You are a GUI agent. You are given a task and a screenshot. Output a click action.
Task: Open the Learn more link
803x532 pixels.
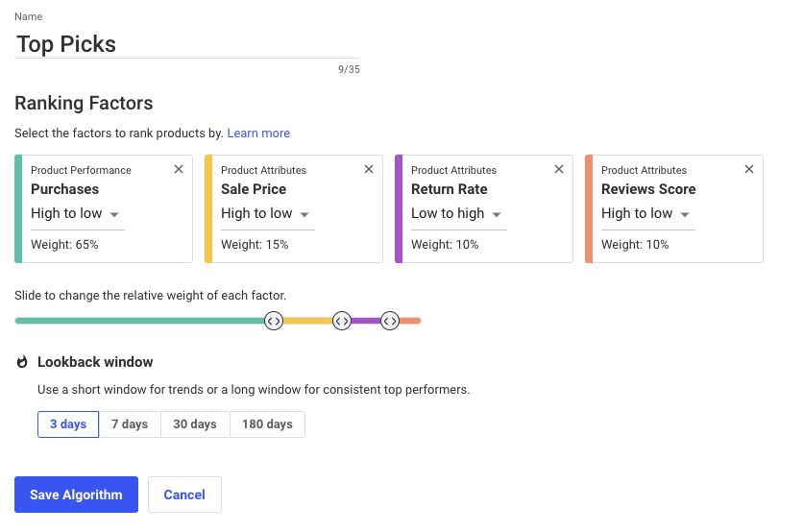coord(258,133)
